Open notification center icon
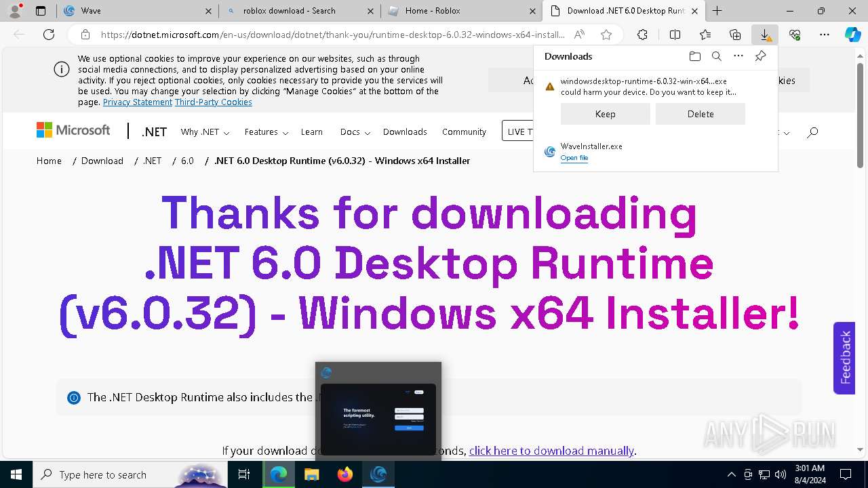Viewport: 868px width, 488px height. point(846,474)
